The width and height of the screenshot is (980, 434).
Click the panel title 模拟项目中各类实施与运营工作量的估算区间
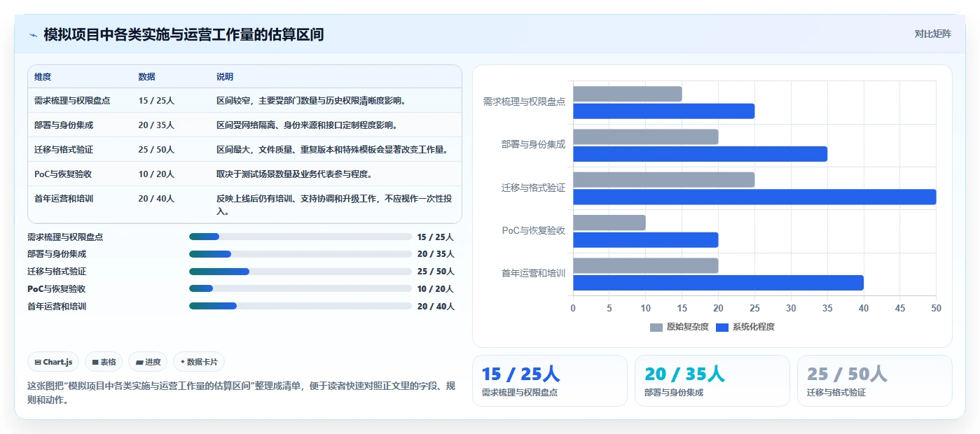184,34
